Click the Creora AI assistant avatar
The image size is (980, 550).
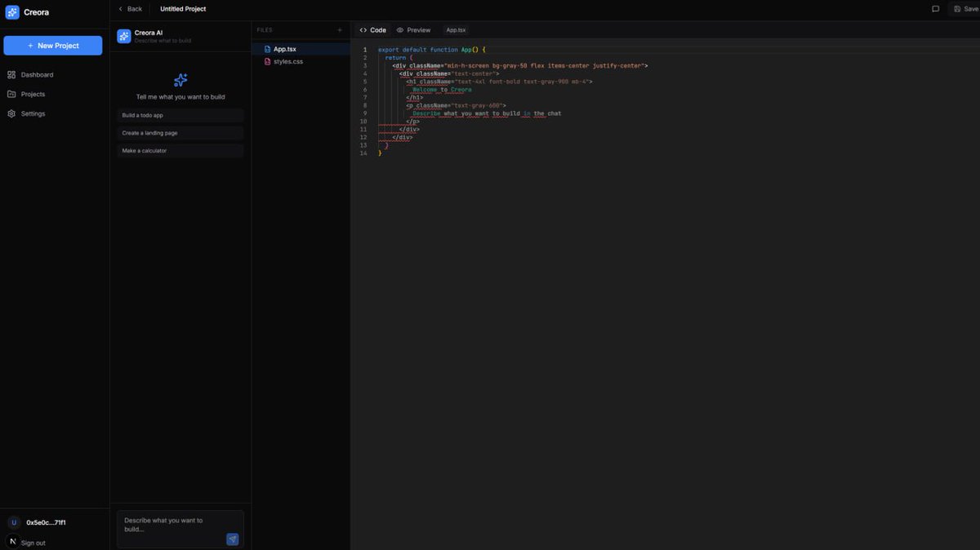[123, 35]
